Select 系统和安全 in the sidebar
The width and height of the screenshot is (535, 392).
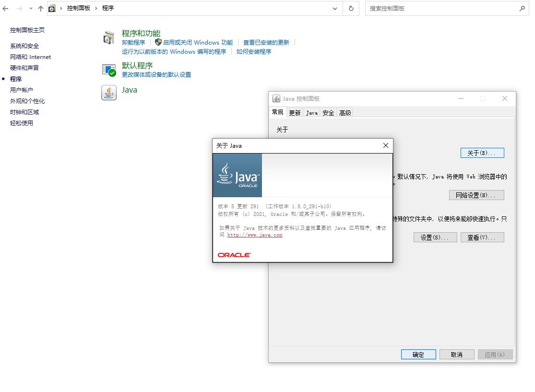coord(24,46)
